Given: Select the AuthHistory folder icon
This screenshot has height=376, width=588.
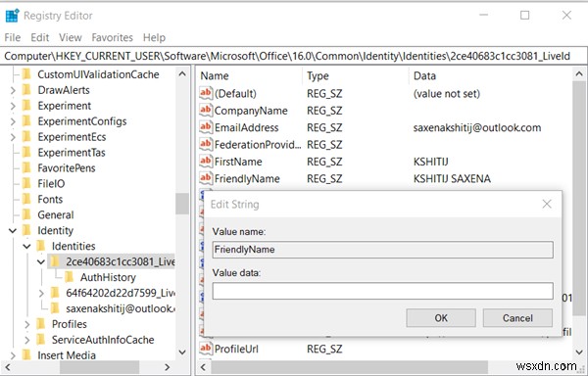Looking at the screenshot, I should (x=70, y=277).
